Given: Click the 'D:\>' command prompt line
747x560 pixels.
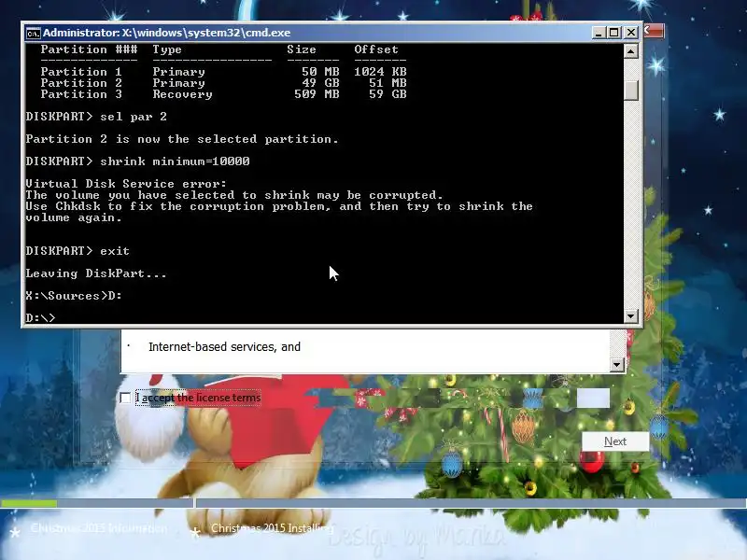Looking at the screenshot, I should click(x=40, y=317).
